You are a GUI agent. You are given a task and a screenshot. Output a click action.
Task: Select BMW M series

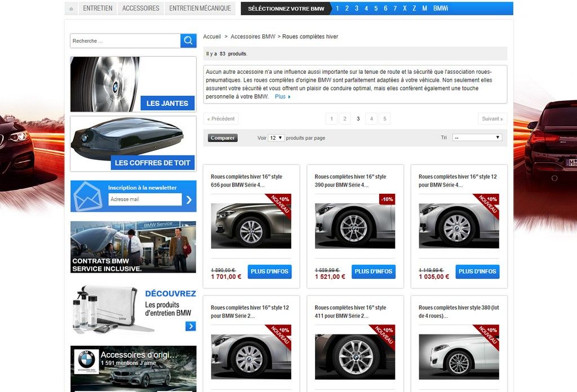[424, 8]
